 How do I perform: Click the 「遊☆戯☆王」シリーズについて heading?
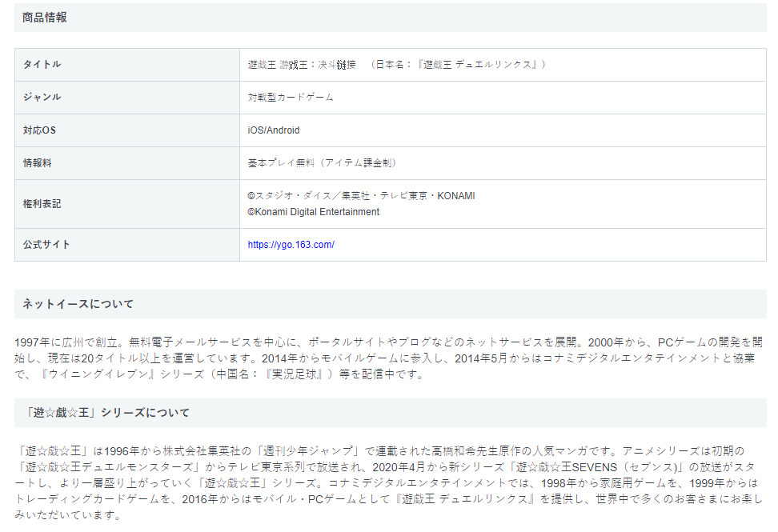[x=106, y=413]
